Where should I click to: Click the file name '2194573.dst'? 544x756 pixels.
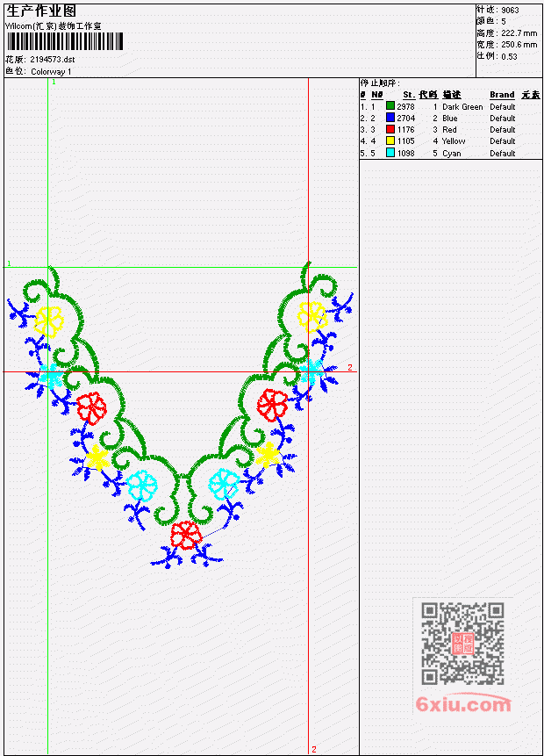[x=52, y=60]
